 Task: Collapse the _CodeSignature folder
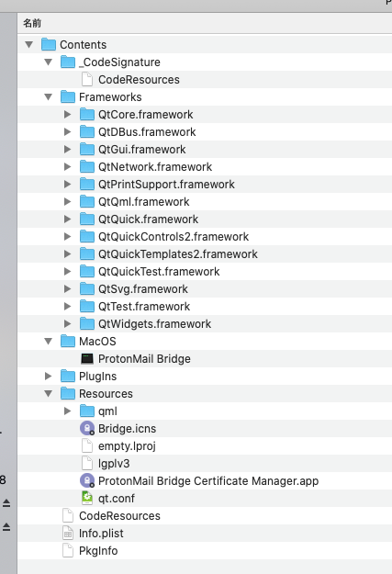(48, 62)
